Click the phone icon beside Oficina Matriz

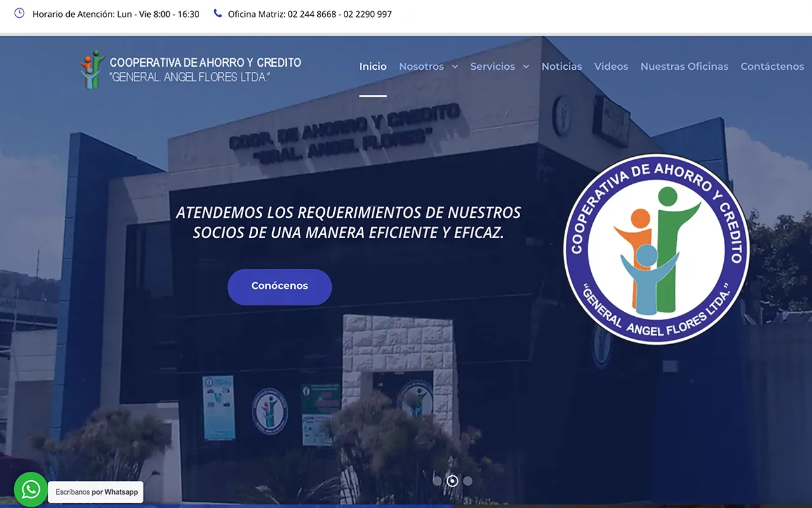pos(218,13)
